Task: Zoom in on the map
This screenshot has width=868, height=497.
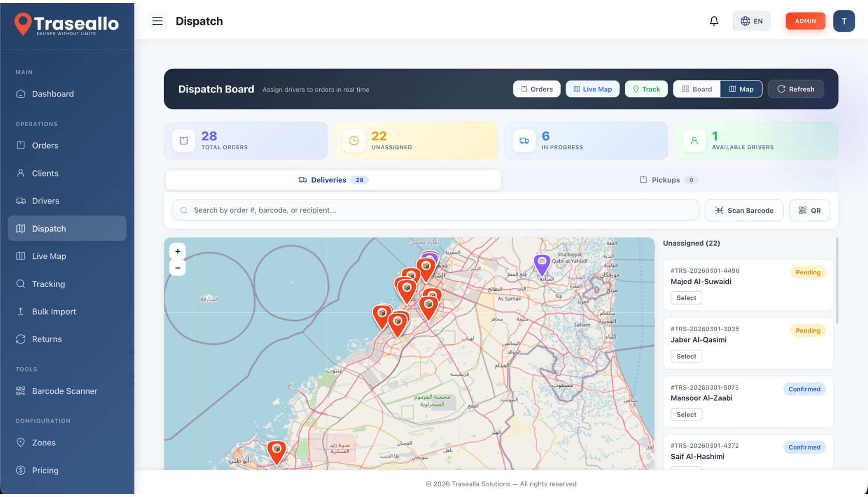Action: click(178, 251)
